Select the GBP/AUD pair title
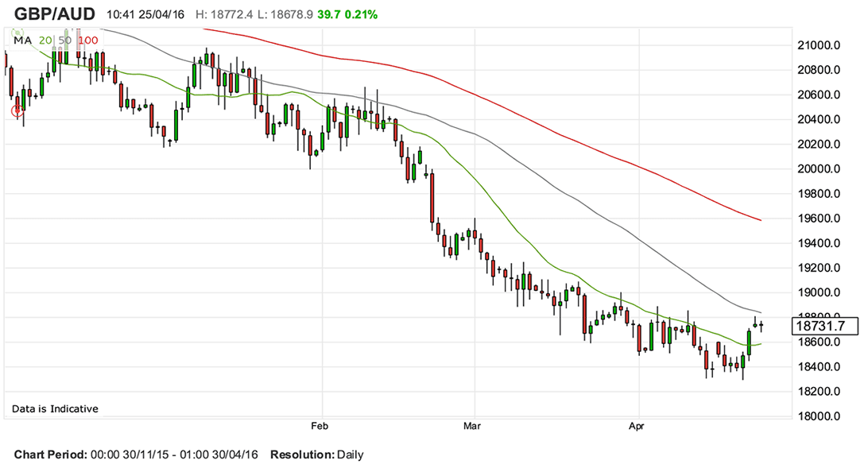 pos(55,14)
